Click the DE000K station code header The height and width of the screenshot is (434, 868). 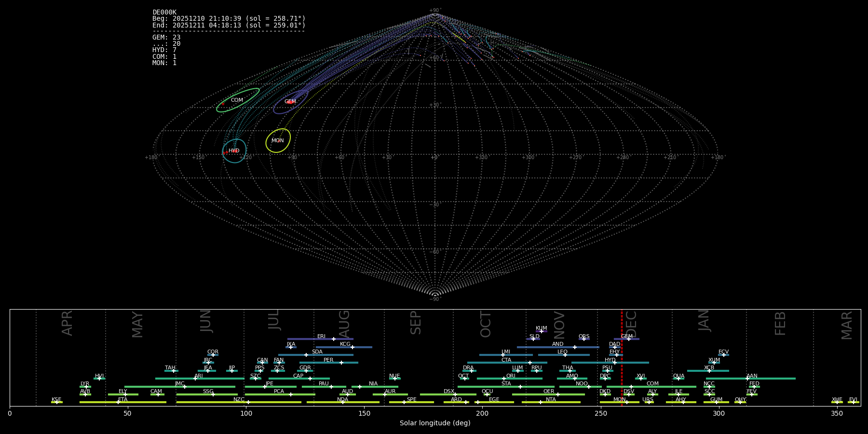tap(164, 13)
